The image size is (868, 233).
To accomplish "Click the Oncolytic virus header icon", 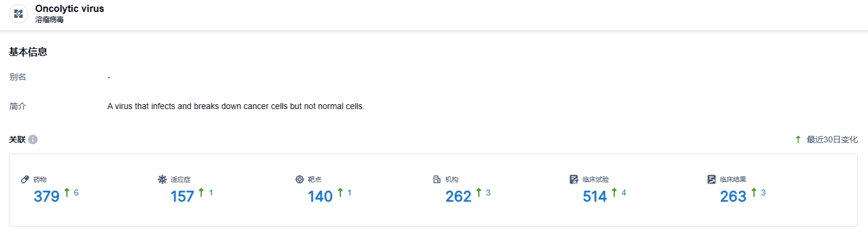I will coord(19,14).
